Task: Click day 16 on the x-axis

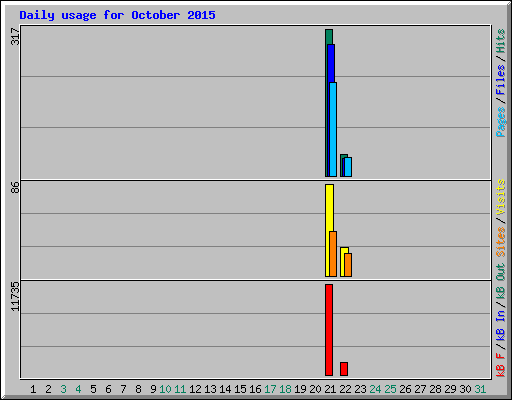Action: click(x=255, y=389)
